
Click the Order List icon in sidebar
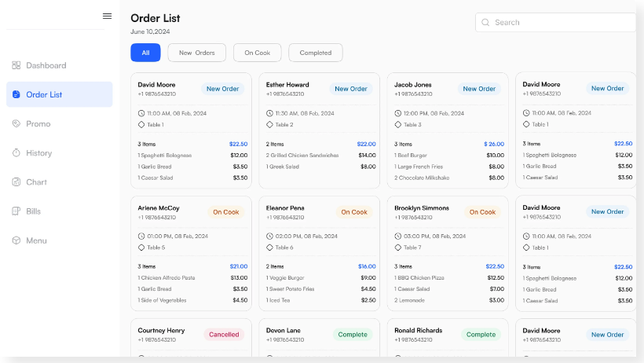click(16, 94)
